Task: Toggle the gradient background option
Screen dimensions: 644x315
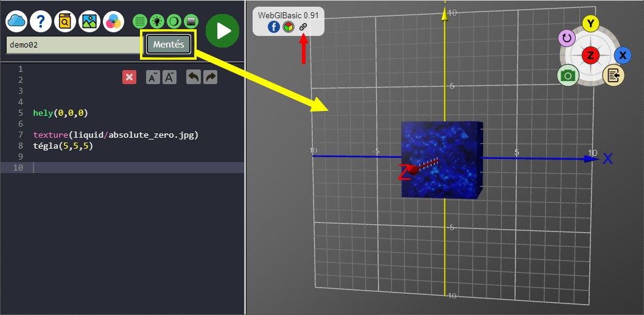Action: [191, 21]
